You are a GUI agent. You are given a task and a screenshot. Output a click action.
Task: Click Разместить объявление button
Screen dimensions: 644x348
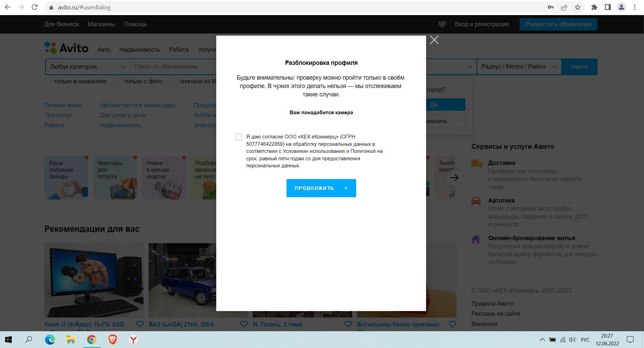(558, 24)
